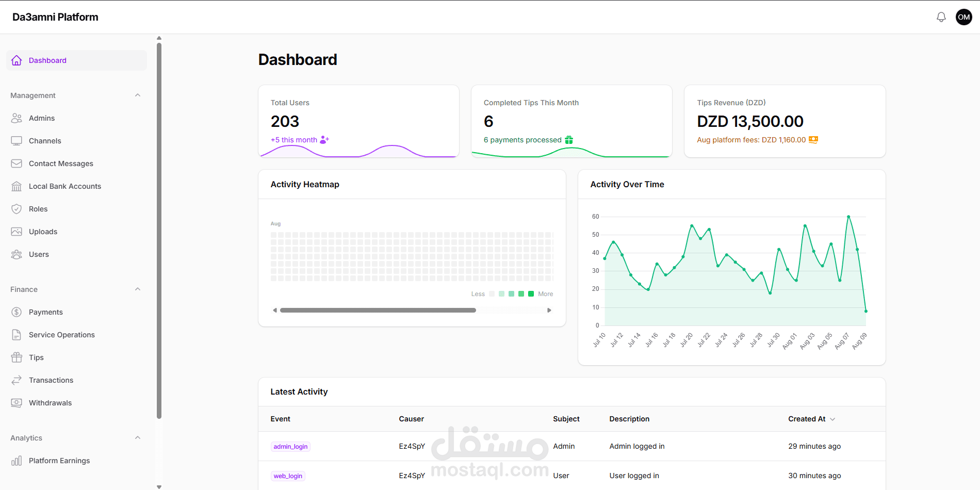Click the Platform Earnings chart icon
980x490 pixels.
coord(17,461)
